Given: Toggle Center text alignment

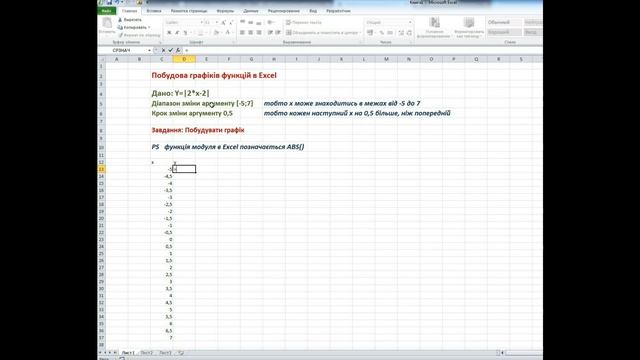Looking at the screenshot, I should point(251,33).
